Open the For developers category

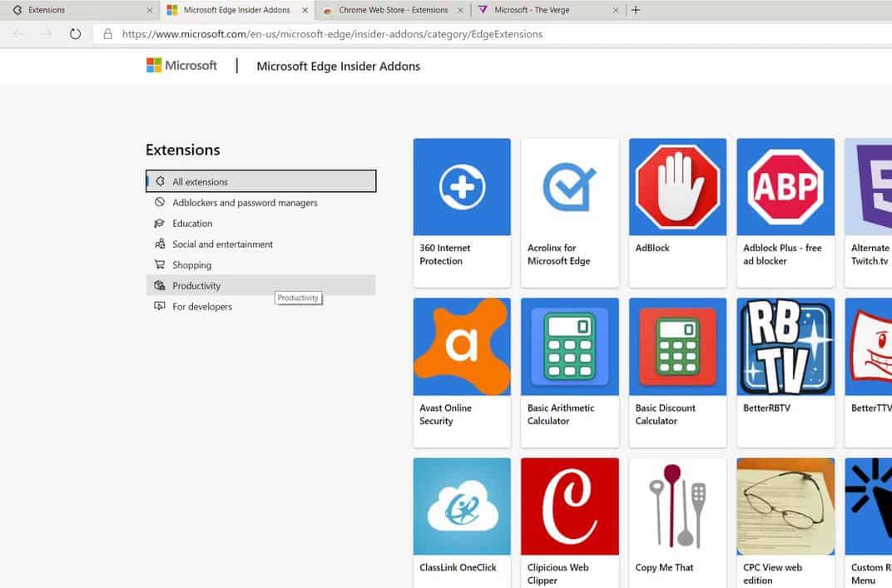[201, 306]
